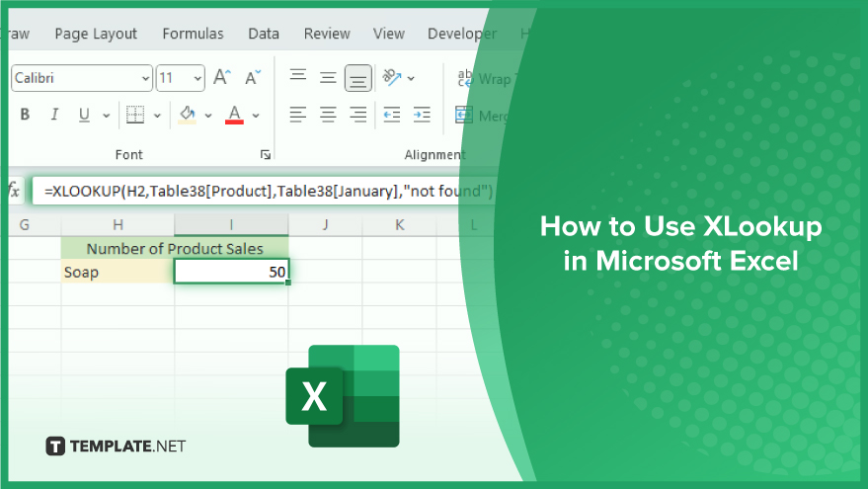
Task: Toggle Underline formatting
Action: coord(84,115)
